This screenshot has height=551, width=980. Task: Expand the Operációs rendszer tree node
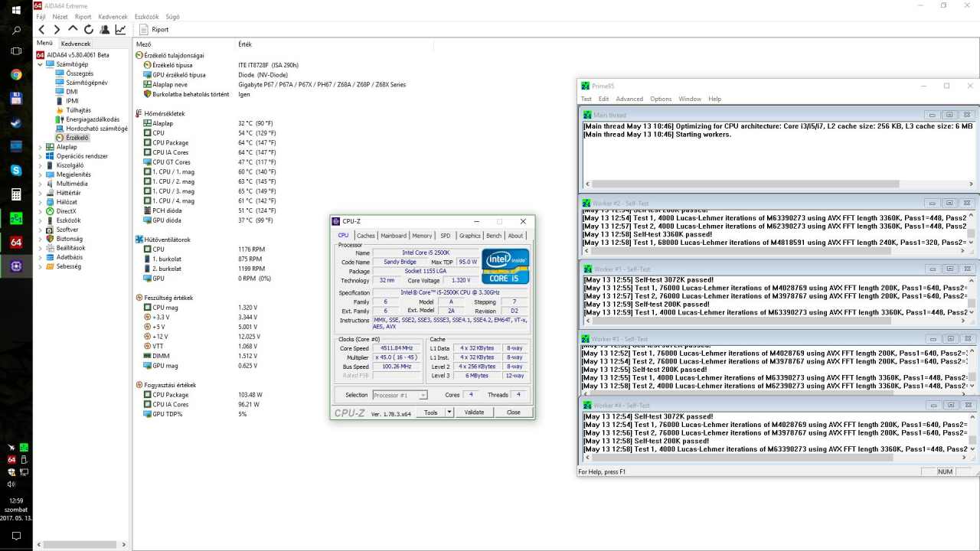pos(41,156)
